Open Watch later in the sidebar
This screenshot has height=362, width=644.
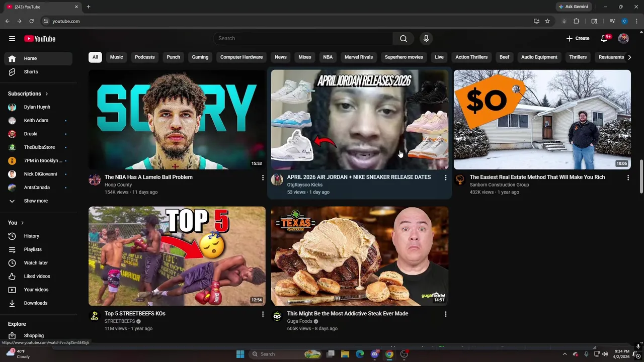[x=38, y=263]
